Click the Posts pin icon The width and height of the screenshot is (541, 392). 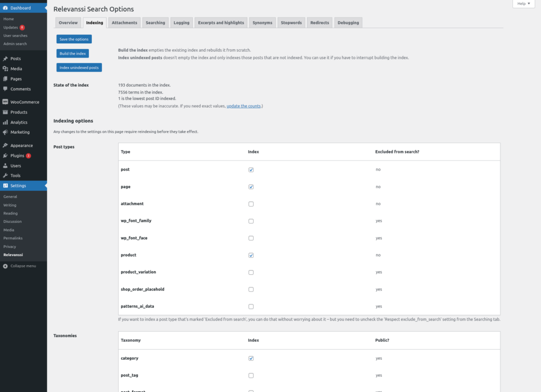pos(5,59)
